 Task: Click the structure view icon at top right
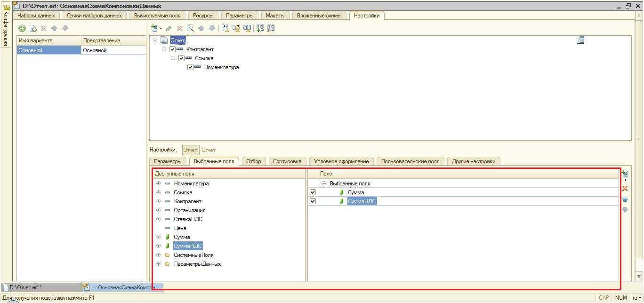(x=580, y=40)
